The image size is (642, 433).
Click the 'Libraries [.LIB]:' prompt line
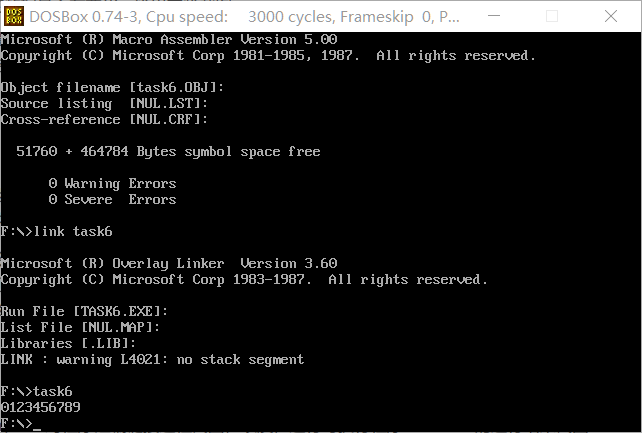pyautogui.click(x=69, y=344)
